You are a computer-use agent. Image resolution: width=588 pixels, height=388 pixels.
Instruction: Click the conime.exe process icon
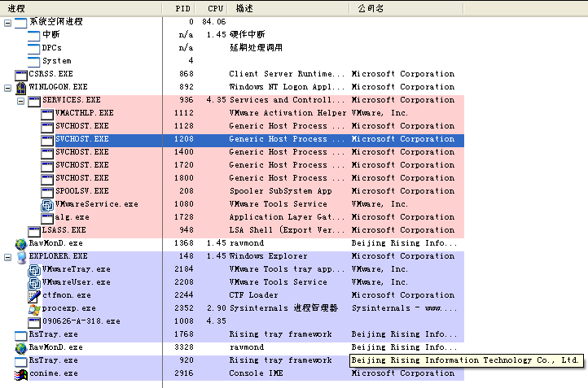(21, 374)
